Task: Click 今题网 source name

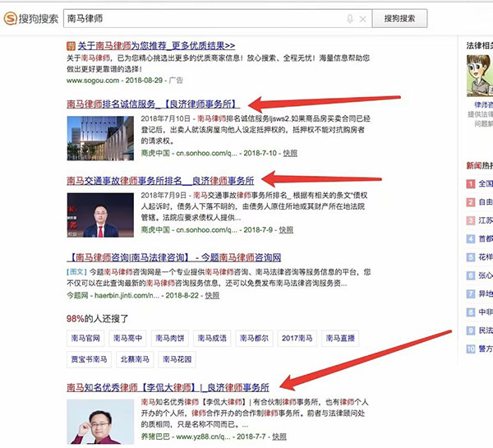Action: pyautogui.click(x=77, y=295)
